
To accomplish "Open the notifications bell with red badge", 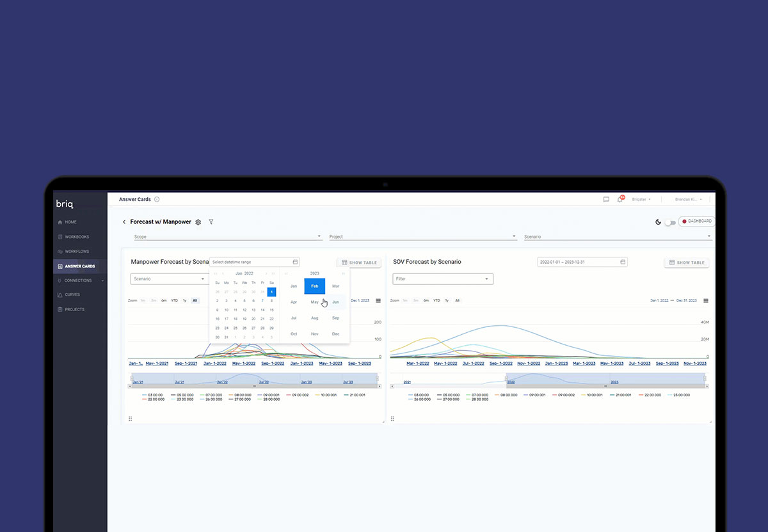I will [620, 199].
